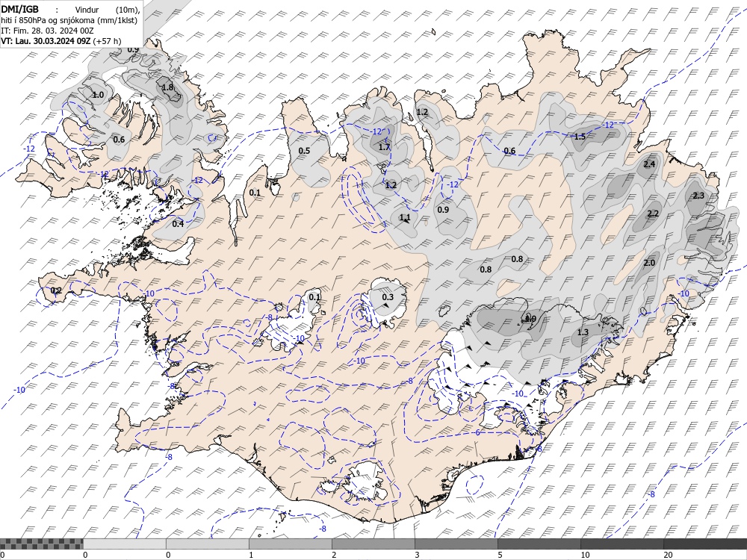Click the 0.5 snowfall value label
The height and width of the screenshot is (560, 747).
(x=304, y=151)
